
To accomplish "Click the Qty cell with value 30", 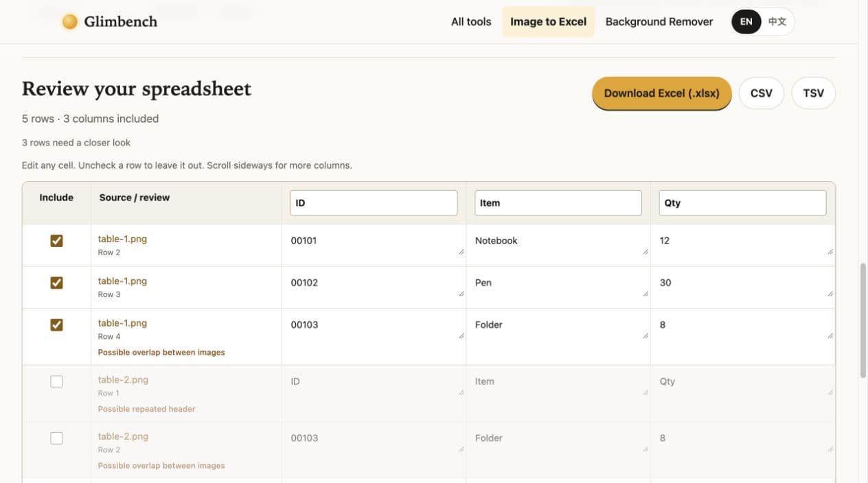I will [x=742, y=287].
